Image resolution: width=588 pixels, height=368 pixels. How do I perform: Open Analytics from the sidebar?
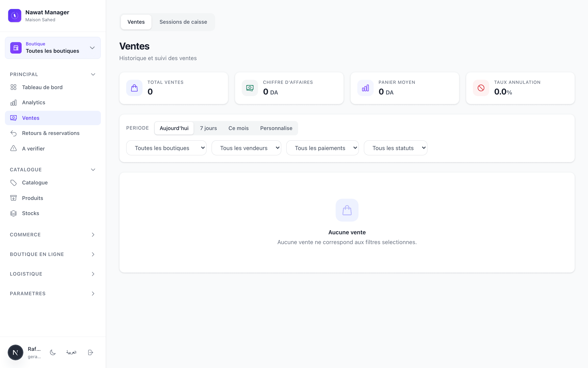[x=53, y=102]
